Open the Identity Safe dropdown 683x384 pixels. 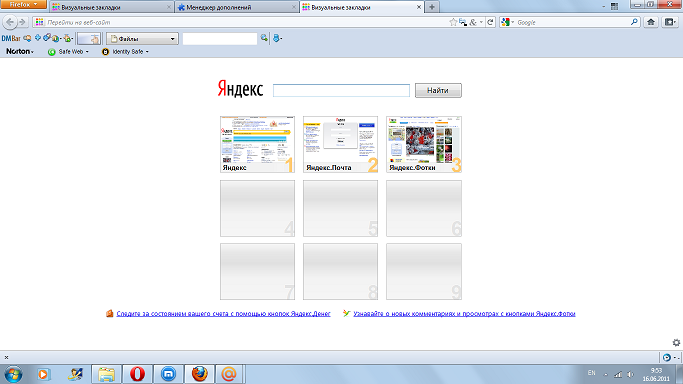[x=125, y=52]
